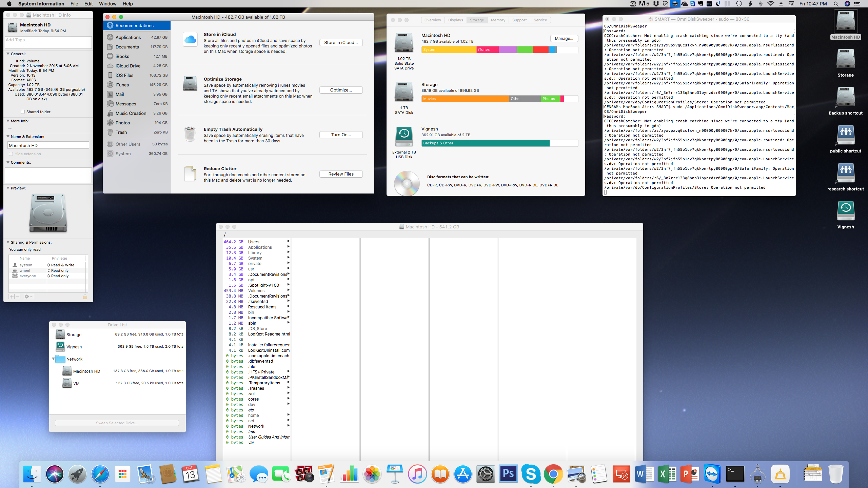Open Terminal from the Dock

click(x=735, y=474)
